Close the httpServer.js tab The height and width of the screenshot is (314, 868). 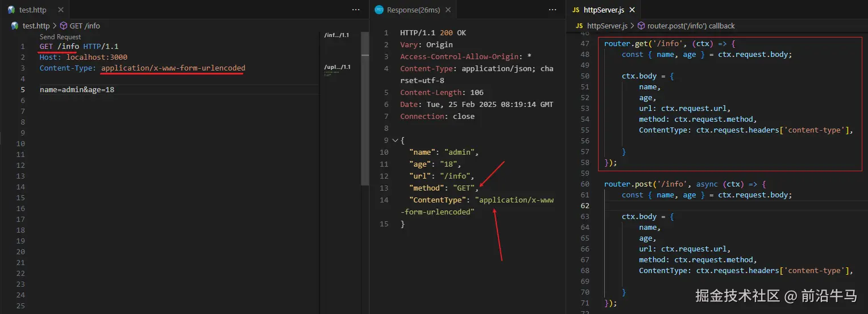[632, 10]
